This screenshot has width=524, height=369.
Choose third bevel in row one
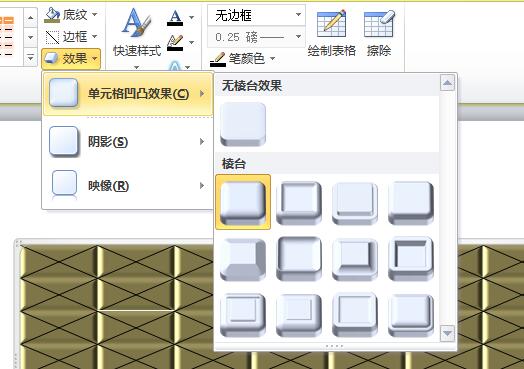pos(355,202)
